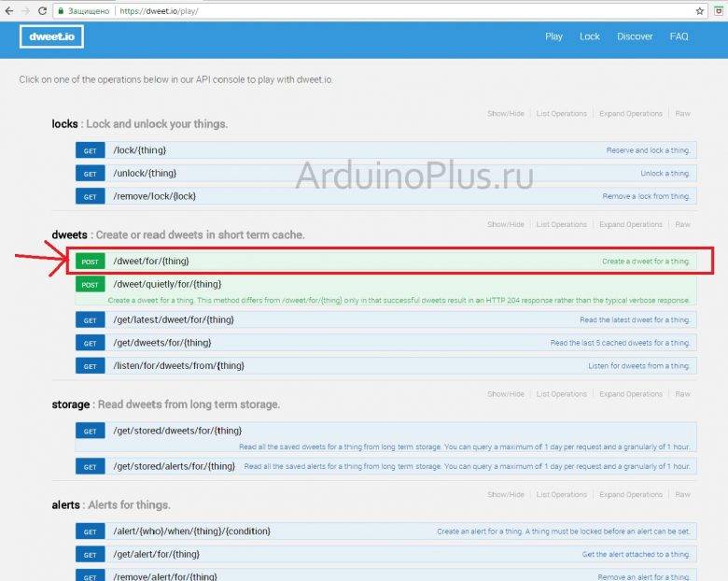This screenshot has height=581, width=728.
Task: Toggle Show/Hide for storage section
Action: coord(506,394)
